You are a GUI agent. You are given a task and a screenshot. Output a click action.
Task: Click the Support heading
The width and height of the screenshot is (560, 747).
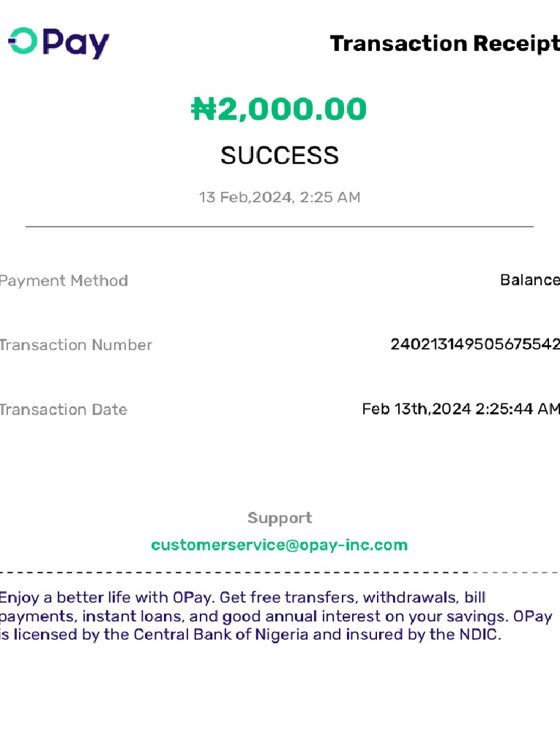click(x=279, y=518)
